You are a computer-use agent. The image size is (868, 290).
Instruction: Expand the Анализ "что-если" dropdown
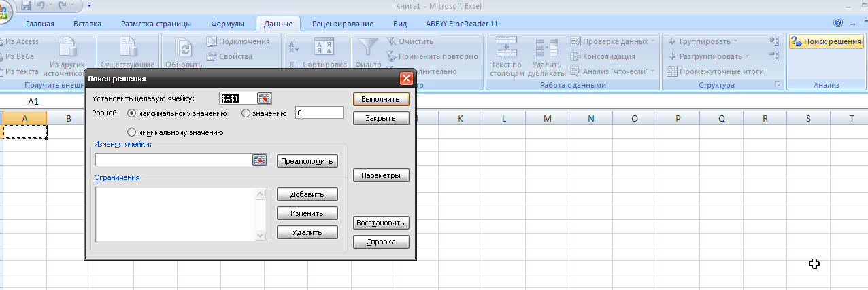tap(652, 71)
